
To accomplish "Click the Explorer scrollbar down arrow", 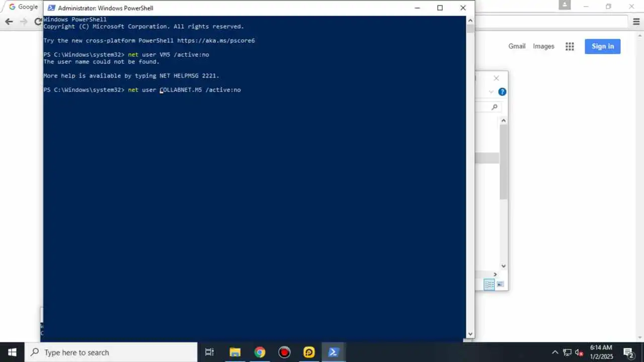I will point(504,266).
